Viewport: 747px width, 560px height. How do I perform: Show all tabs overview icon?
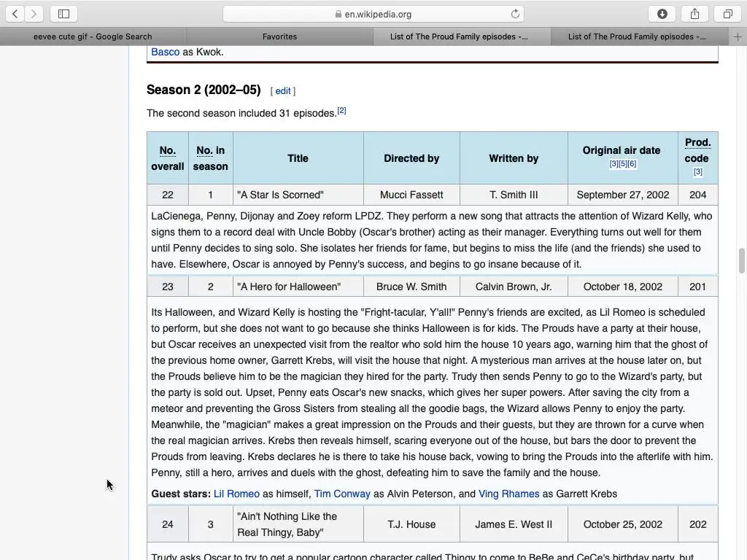(727, 14)
